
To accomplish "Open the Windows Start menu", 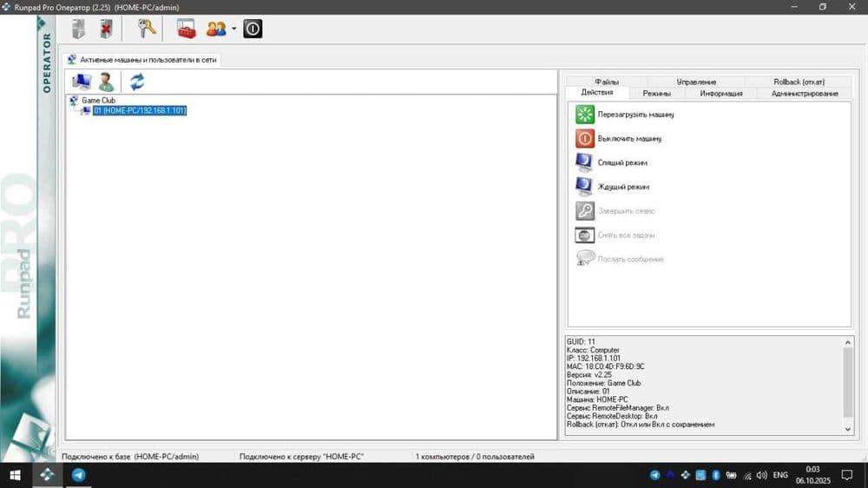I will (x=16, y=475).
